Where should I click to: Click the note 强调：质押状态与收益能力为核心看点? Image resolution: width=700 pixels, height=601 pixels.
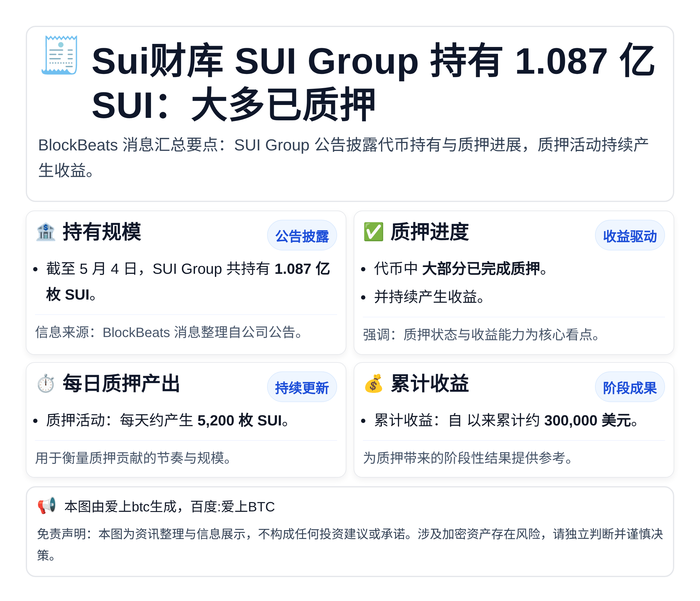tap(481, 335)
